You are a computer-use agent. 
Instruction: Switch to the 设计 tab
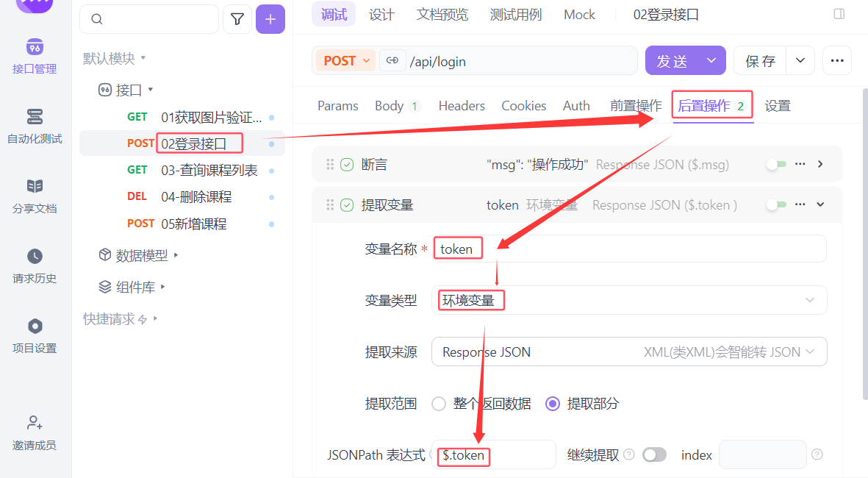tap(382, 15)
